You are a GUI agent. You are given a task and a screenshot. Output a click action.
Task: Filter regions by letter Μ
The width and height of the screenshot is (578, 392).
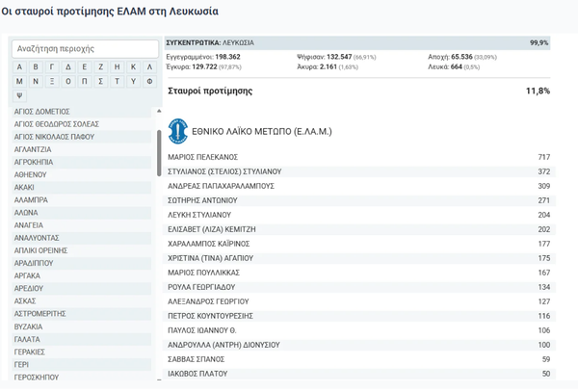pos(19,82)
